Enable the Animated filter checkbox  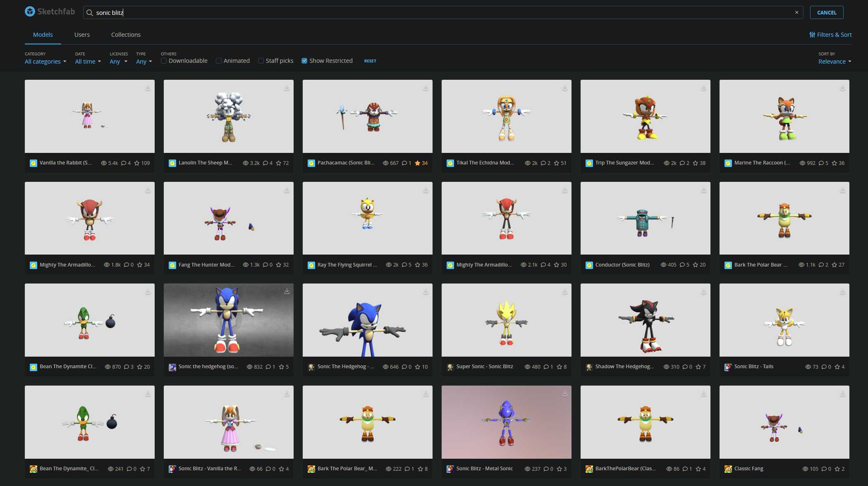(x=219, y=61)
